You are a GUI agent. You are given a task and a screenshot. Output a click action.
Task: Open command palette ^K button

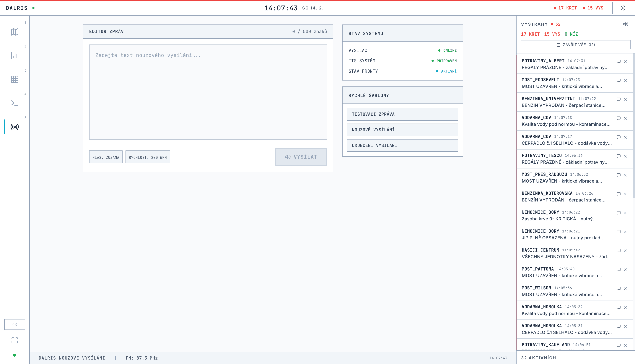click(x=14, y=324)
